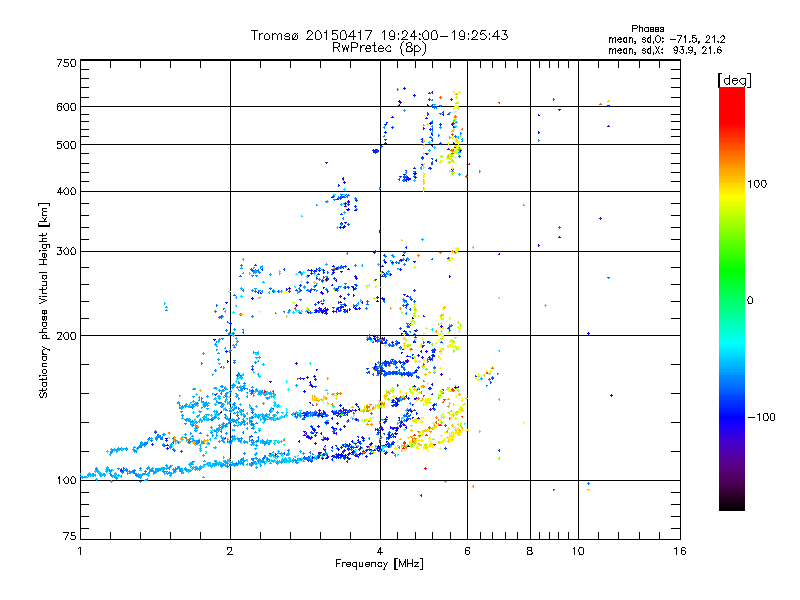The height and width of the screenshot is (600, 800).
Task: Click the y-axis '200' tick label
Action: click(x=66, y=336)
